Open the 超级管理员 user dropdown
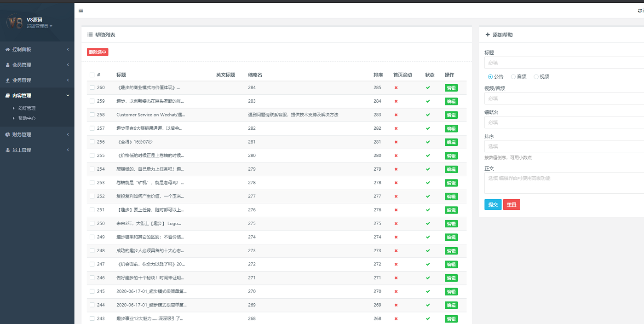Image resolution: width=644 pixels, height=324 pixels. 40,26
